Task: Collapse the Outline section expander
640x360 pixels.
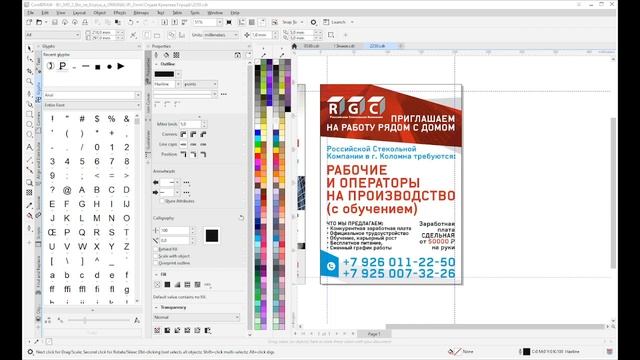Action: tap(156, 64)
